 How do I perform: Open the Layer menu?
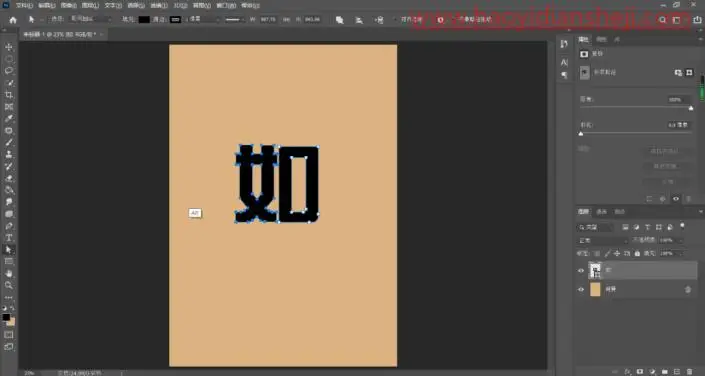click(x=90, y=6)
